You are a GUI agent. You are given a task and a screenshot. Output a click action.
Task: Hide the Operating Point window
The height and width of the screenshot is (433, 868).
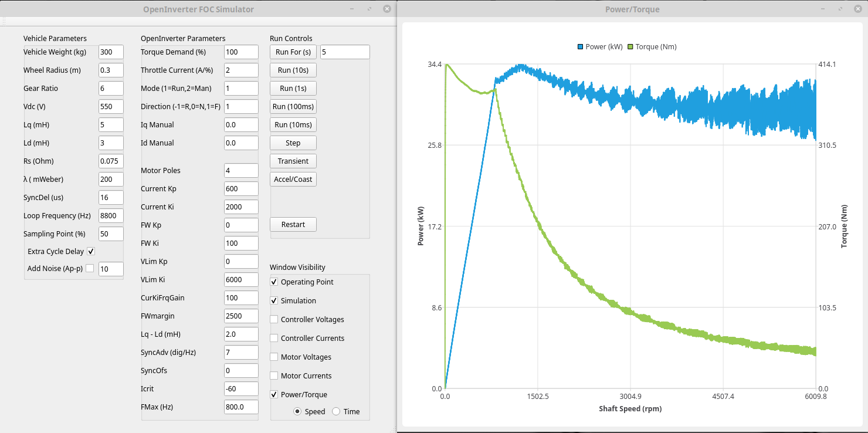pyautogui.click(x=274, y=282)
